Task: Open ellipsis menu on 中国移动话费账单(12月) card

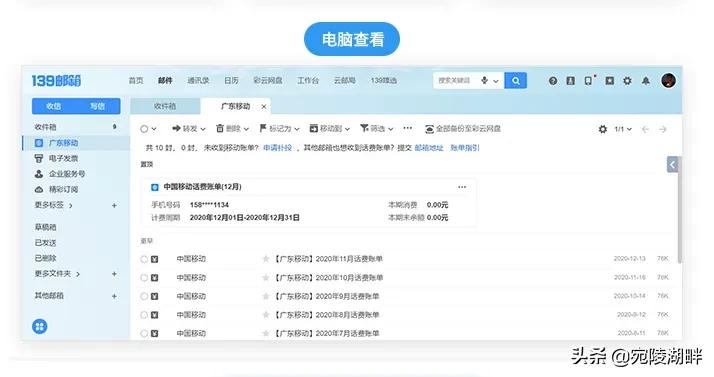Action: (x=462, y=187)
